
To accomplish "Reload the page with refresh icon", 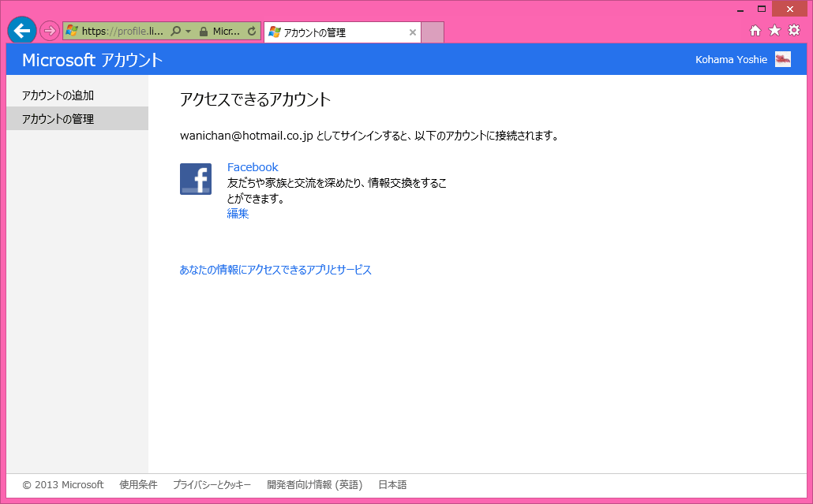I will click(252, 31).
